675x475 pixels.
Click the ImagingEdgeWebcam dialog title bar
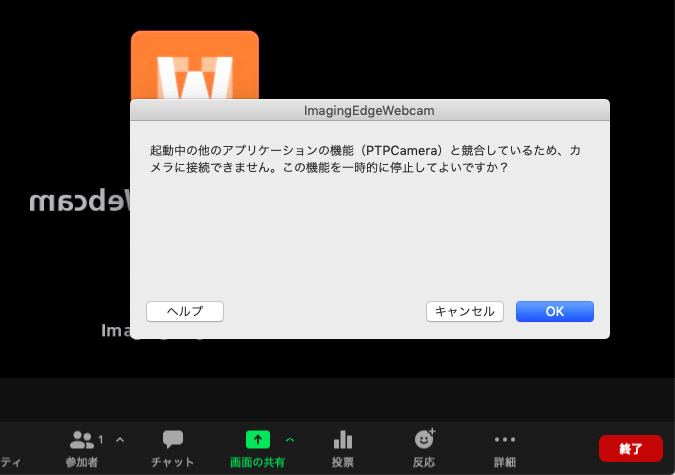point(370,110)
